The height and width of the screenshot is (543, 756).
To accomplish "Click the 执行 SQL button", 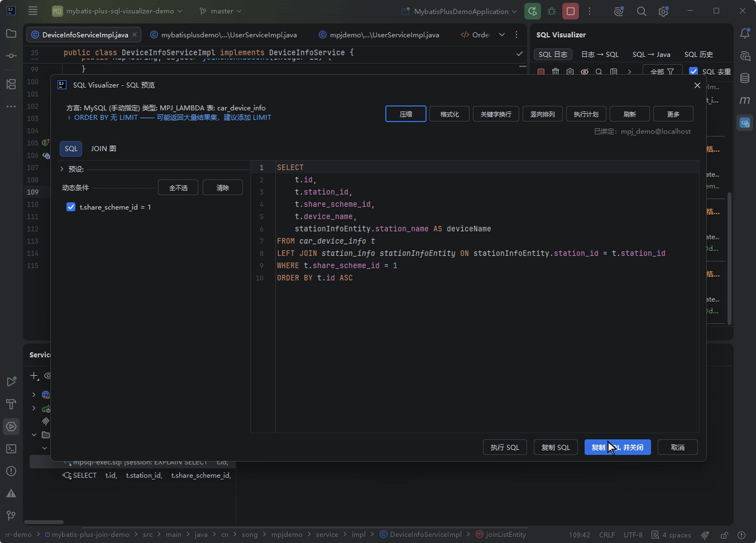I will [x=504, y=447].
